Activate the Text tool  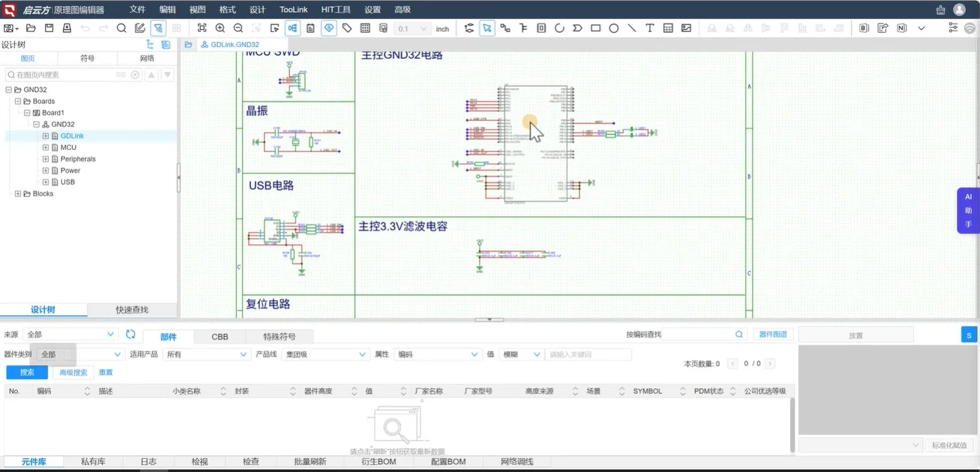point(650,28)
